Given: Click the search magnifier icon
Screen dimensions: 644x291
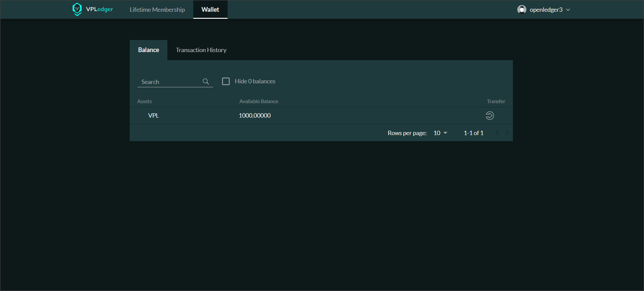Looking at the screenshot, I should pyautogui.click(x=206, y=82).
